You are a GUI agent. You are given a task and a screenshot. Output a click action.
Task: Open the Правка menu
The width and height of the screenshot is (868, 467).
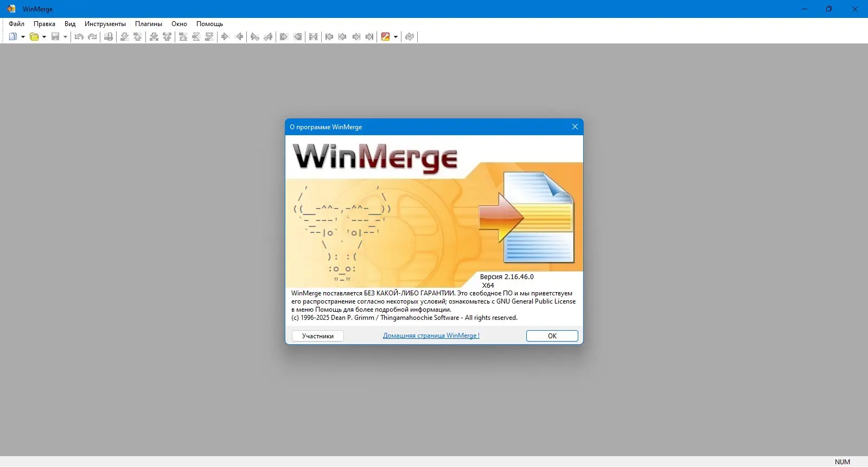coord(44,24)
